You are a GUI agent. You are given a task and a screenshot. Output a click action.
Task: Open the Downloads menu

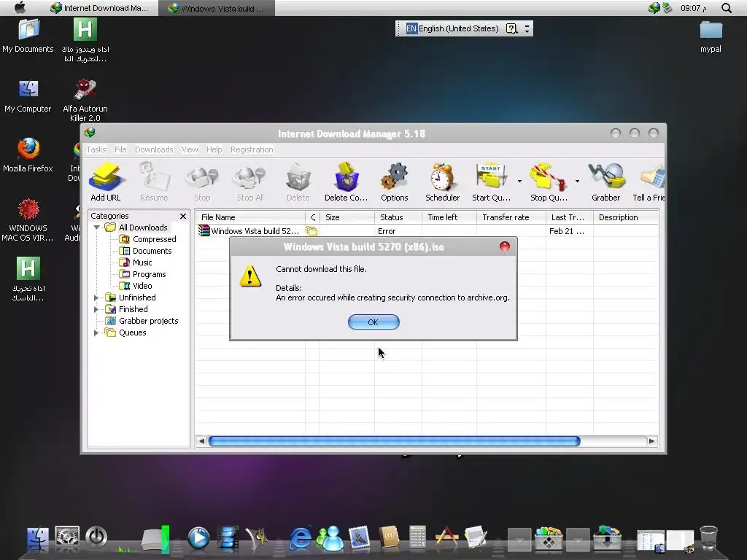click(154, 149)
